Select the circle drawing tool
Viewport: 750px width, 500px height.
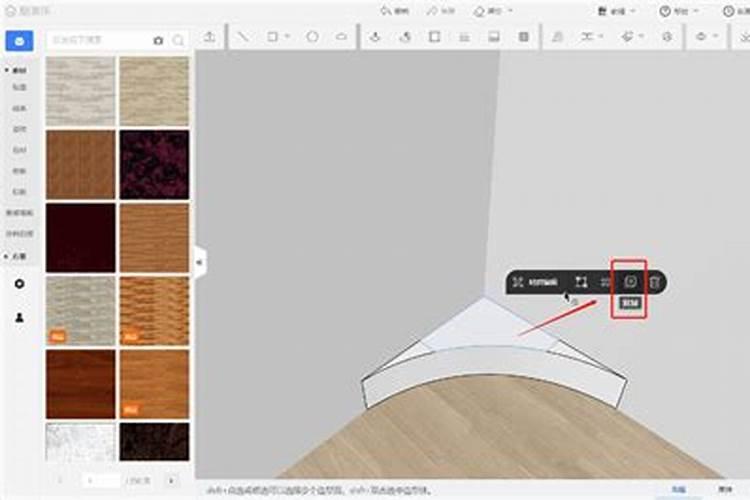point(312,36)
